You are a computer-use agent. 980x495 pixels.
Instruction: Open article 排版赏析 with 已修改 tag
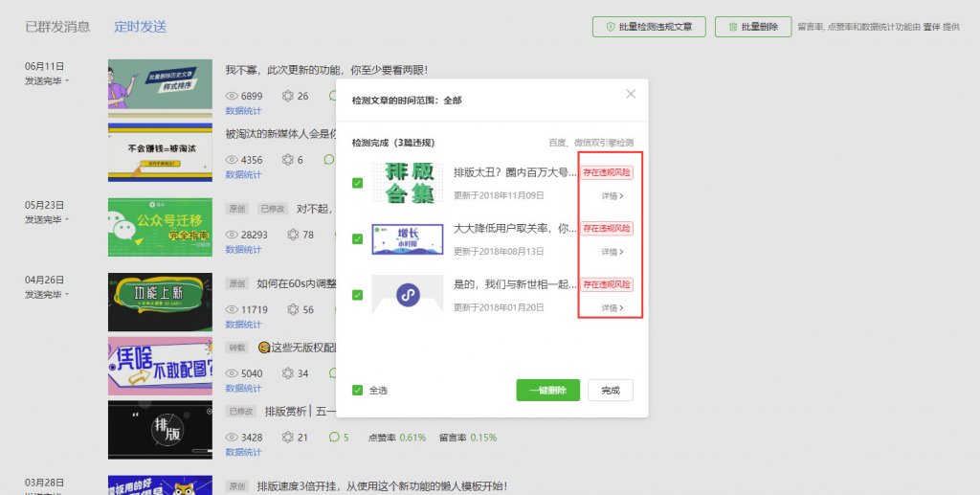(x=300, y=412)
